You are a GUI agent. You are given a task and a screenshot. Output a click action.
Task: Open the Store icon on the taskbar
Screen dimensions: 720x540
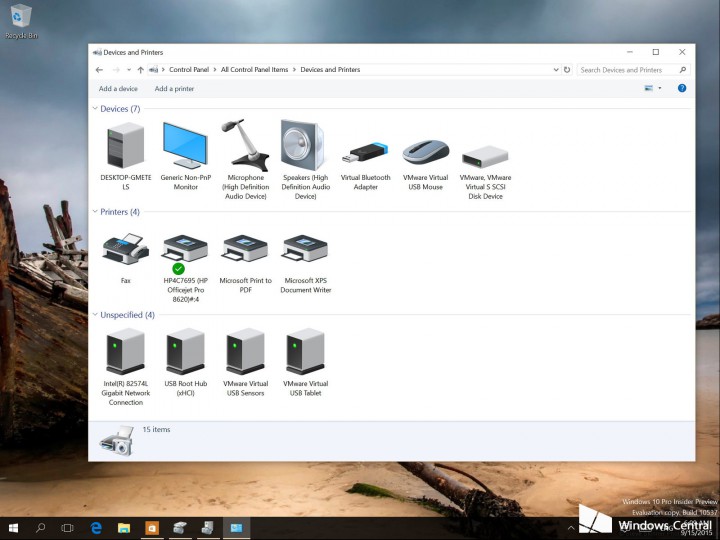(x=152, y=528)
